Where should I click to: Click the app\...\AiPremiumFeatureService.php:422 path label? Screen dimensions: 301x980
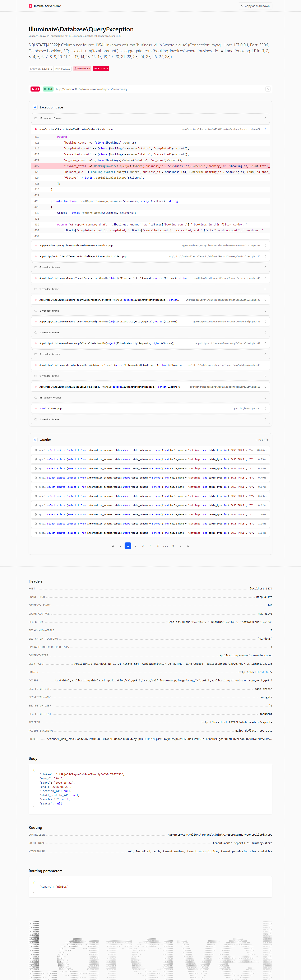pyautogui.click(x=221, y=129)
